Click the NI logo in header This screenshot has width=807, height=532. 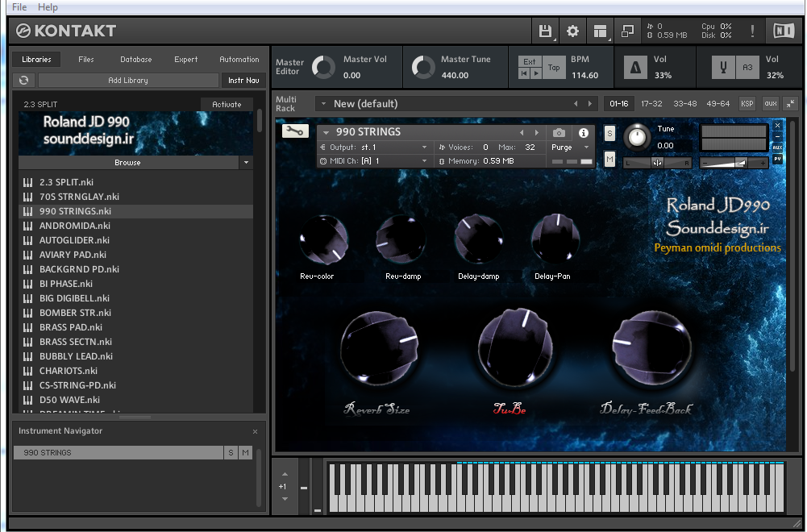(784, 31)
